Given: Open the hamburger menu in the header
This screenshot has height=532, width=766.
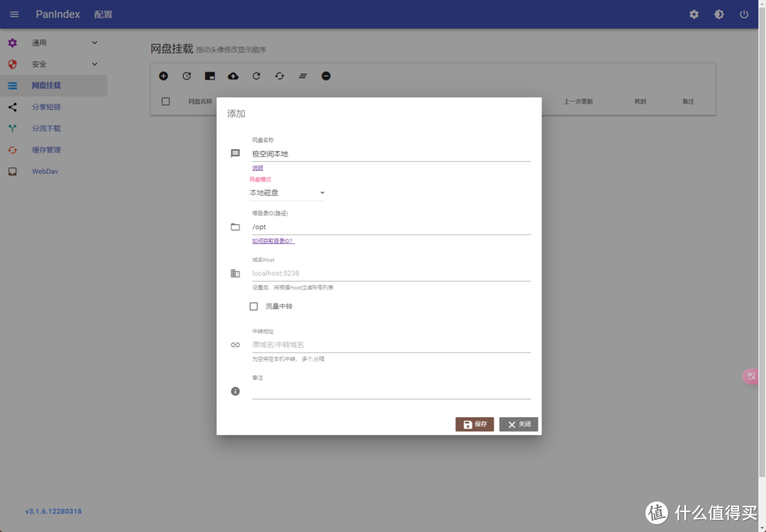Looking at the screenshot, I should pyautogui.click(x=14, y=14).
